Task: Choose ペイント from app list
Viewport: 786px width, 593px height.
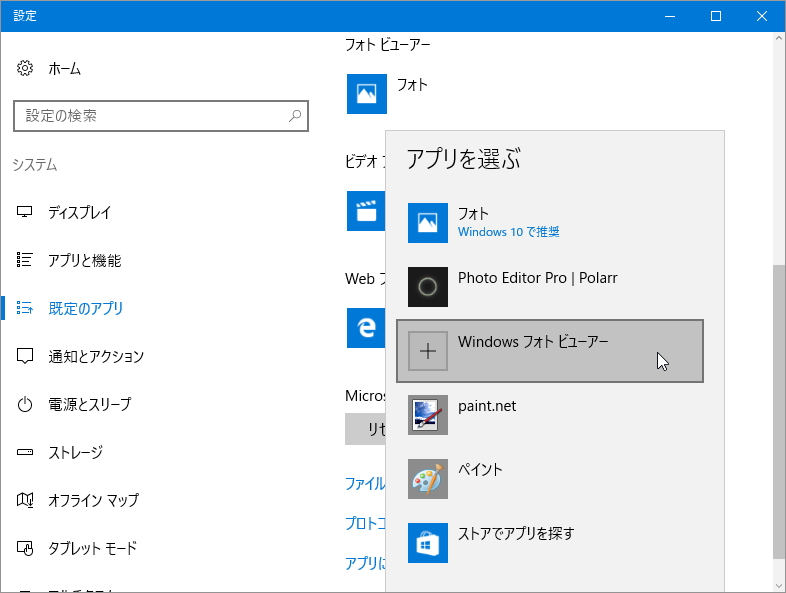Action: point(550,479)
